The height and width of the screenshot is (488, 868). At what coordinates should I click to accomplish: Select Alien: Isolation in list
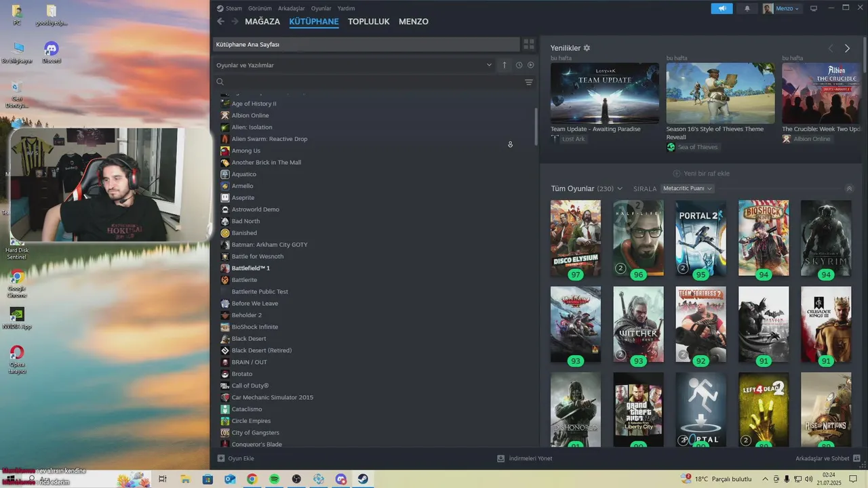(252, 127)
